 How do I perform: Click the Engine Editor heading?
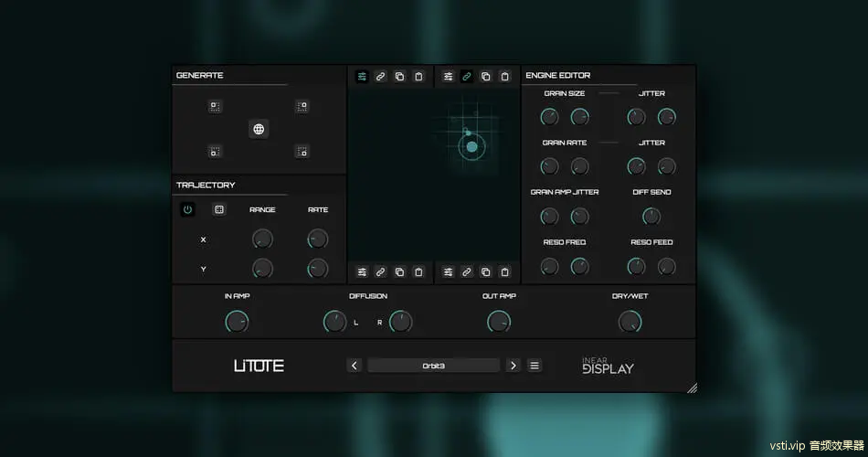click(x=558, y=75)
